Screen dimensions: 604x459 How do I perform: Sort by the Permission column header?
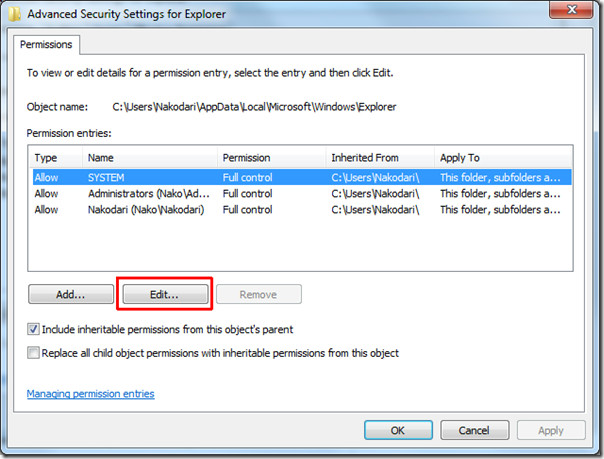[x=271, y=158]
